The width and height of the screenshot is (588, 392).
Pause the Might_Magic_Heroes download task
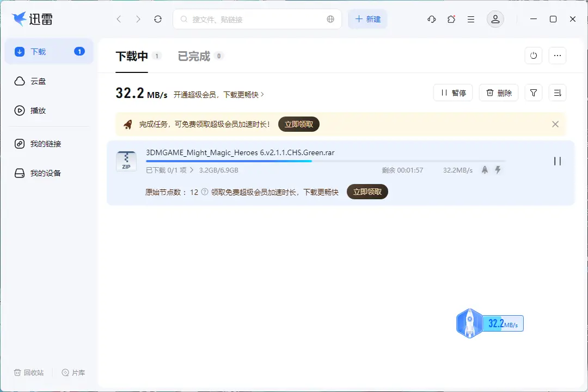pyautogui.click(x=558, y=161)
